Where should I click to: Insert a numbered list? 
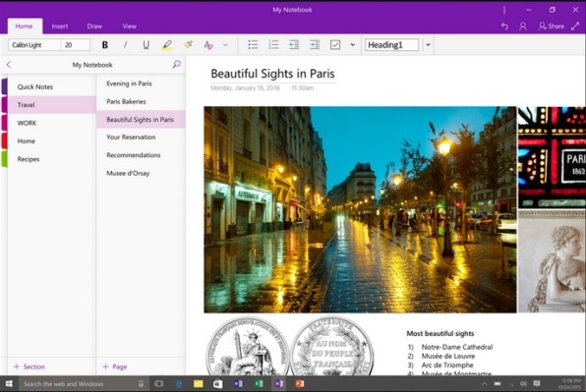click(273, 45)
